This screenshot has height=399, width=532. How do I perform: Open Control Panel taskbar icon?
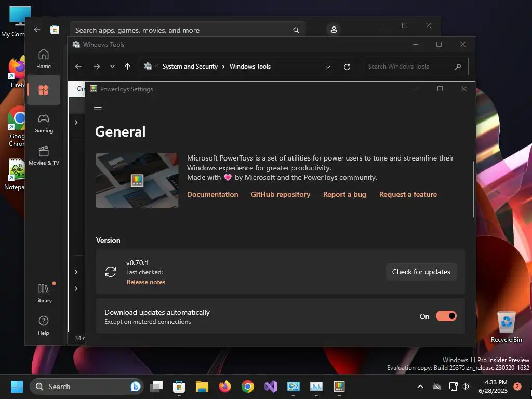[x=294, y=387]
